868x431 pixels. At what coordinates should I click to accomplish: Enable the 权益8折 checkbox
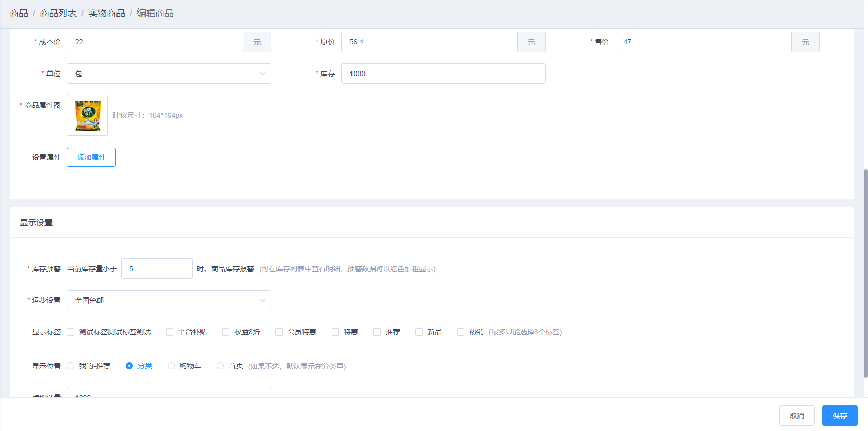[226, 332]
